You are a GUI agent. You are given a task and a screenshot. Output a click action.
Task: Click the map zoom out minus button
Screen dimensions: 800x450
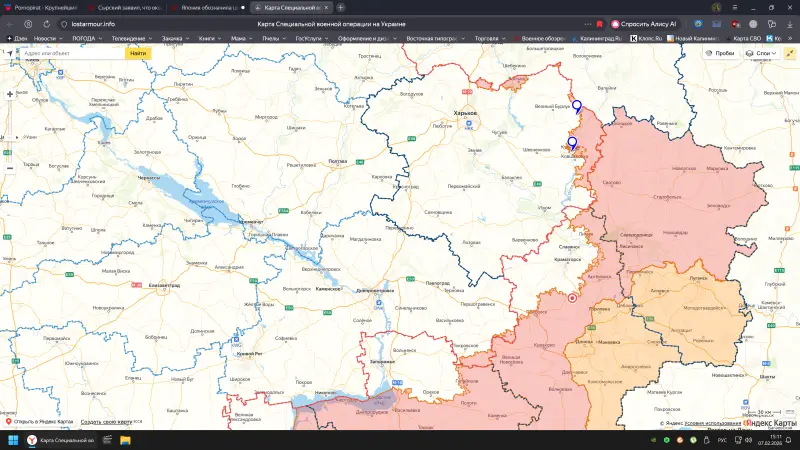pyautogui.click(x=10, y=168)
